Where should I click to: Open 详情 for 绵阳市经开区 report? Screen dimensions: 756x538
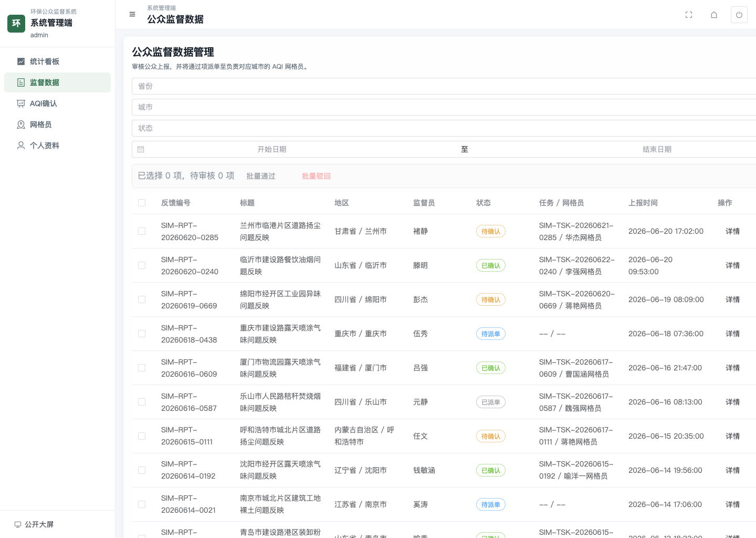732,299
